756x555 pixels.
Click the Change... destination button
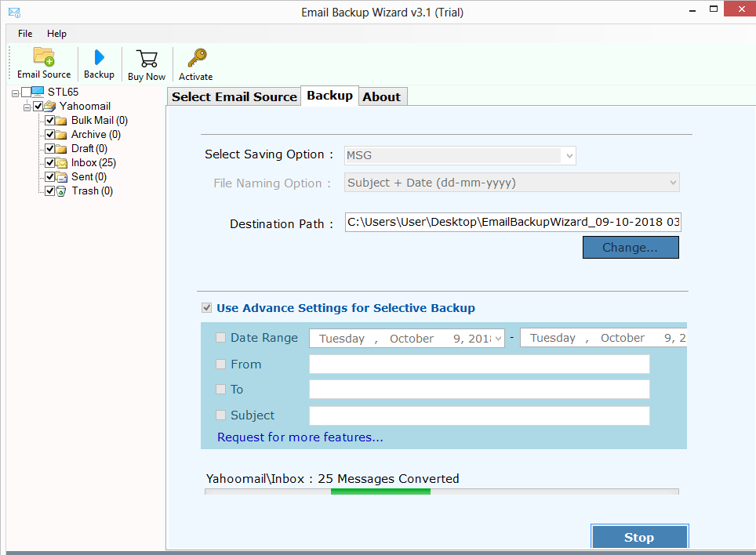pos(631,247)
